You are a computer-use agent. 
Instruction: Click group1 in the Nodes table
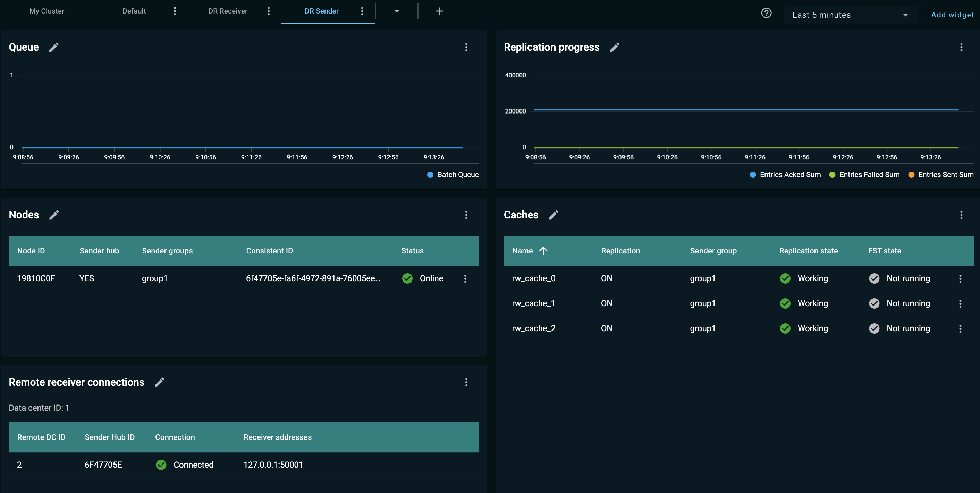154,278
